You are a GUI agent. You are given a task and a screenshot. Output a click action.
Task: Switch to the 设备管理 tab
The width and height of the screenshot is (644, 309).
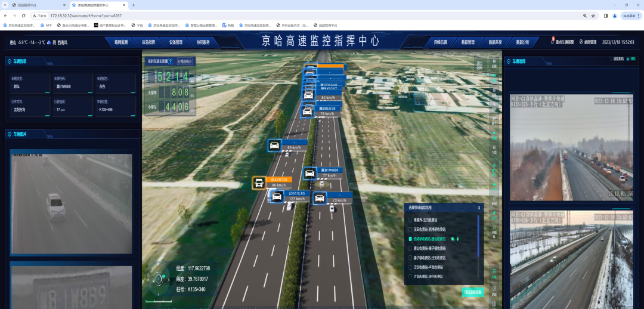tap(176, 42)
